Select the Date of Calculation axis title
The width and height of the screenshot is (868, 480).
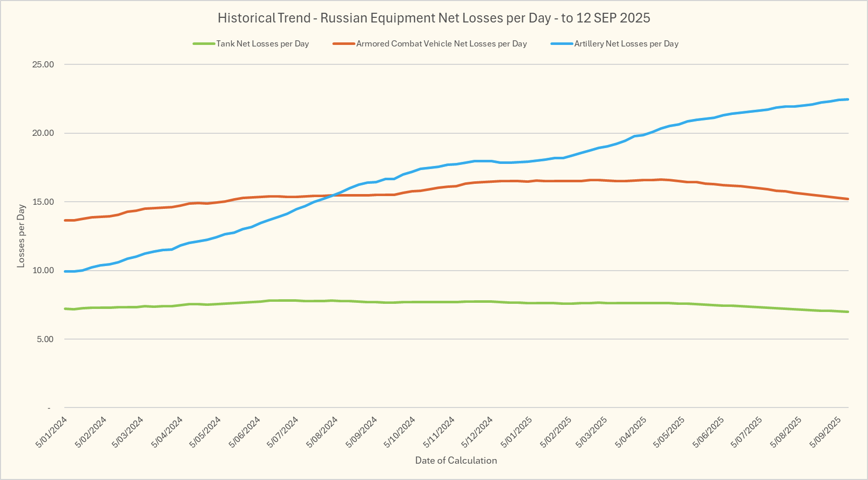click(456, 461)
